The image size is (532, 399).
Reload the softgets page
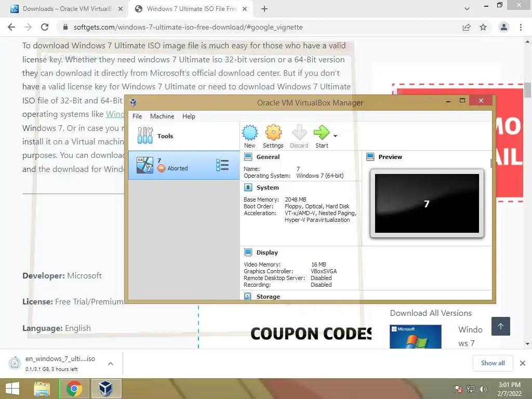point(45,27)
